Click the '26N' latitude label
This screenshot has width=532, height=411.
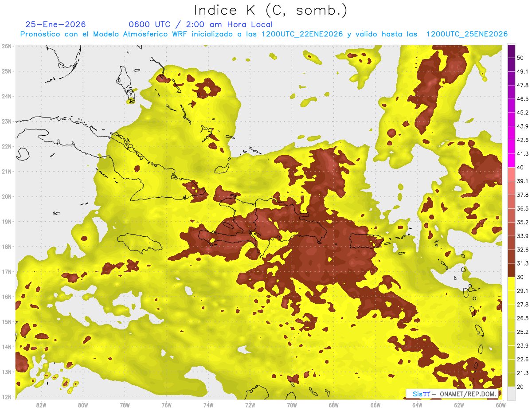tap(7, 46)
